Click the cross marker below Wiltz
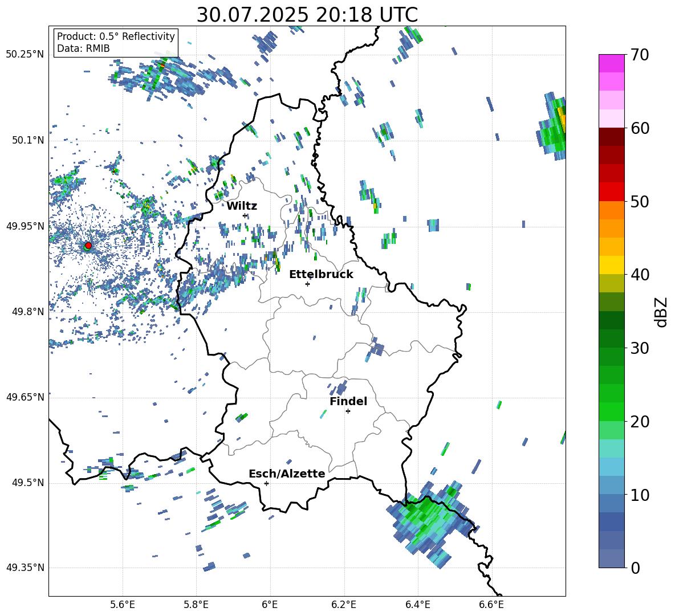Image resolution: width=675 pixels, height=616 pixels. 245,215
